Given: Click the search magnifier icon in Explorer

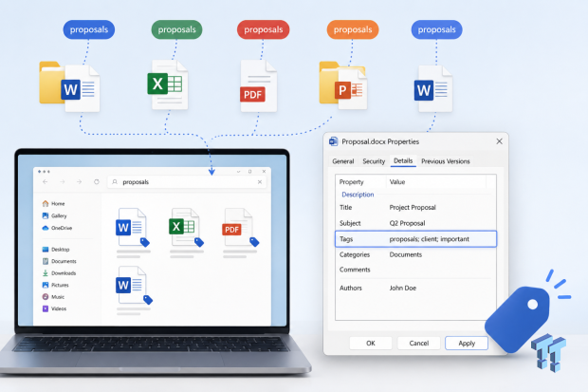Looking at the screenshot, I should (115, 181).
